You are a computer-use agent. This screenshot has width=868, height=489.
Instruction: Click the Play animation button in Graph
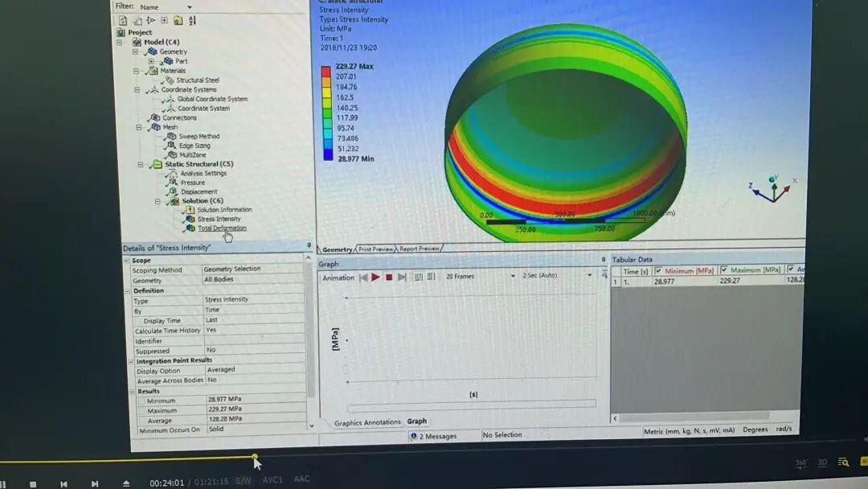tap(376, 277)
